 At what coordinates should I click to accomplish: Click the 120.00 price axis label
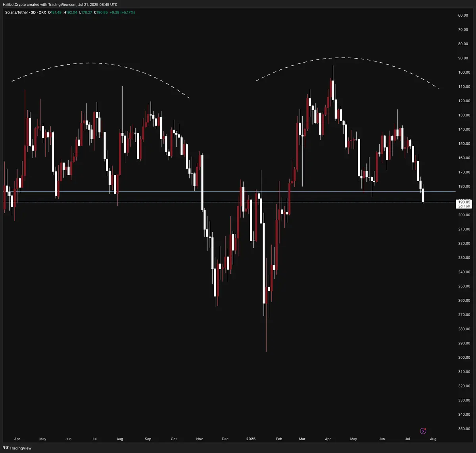464,101
